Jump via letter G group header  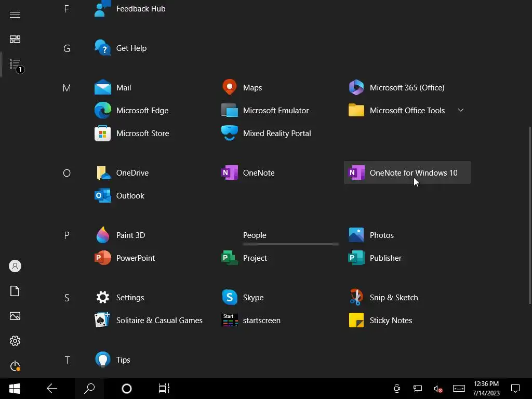[x=67, y=48]
